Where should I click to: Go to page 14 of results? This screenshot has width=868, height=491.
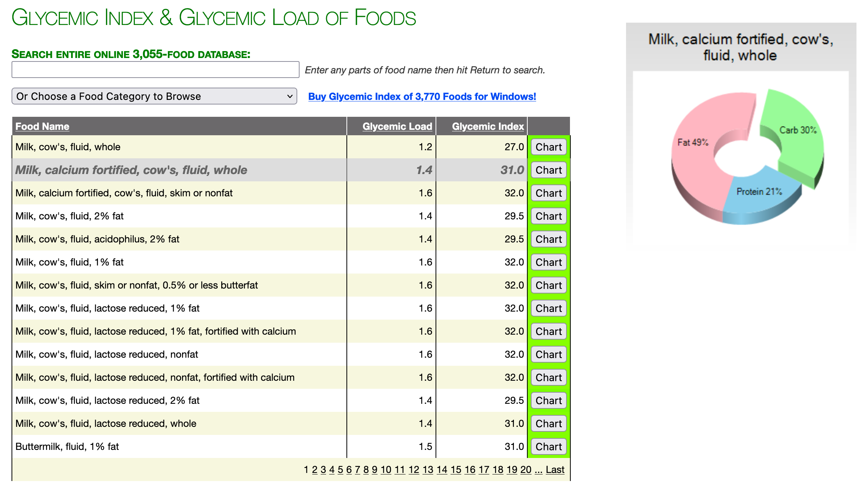(x=442, y=469)
